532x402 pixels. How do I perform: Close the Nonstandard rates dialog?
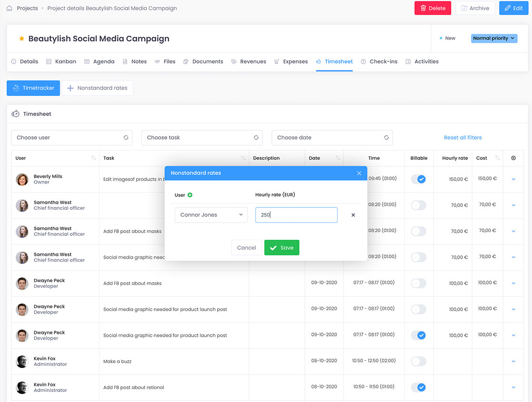(359, 173)
